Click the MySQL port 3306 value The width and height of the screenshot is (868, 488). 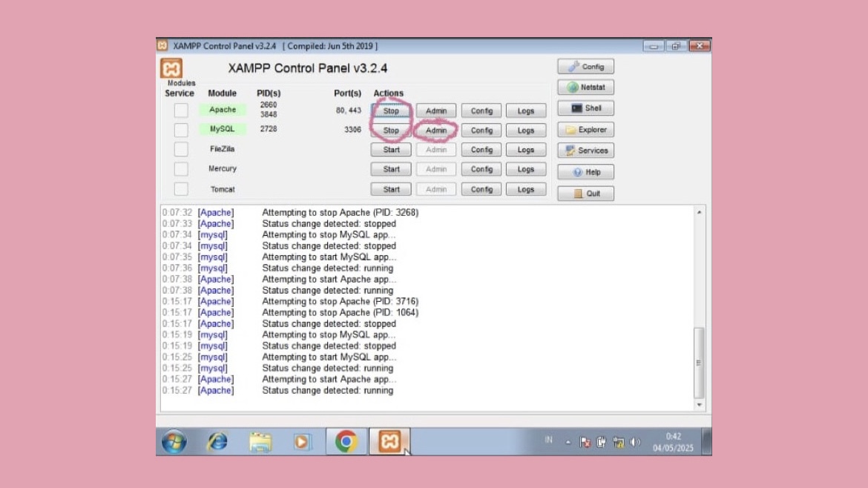[x=352, y=130]
